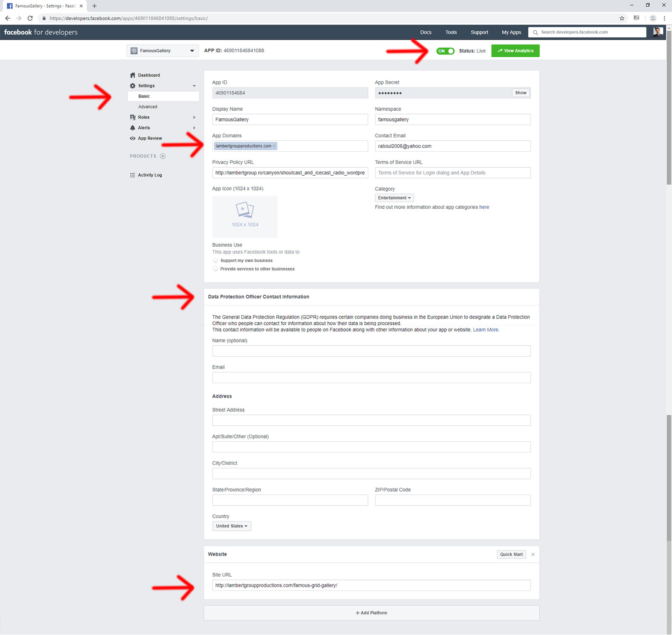The height and width of the screenshot is (635, 672).
Task: Bookmark this page with the star icon
Action: coord(622,18)
